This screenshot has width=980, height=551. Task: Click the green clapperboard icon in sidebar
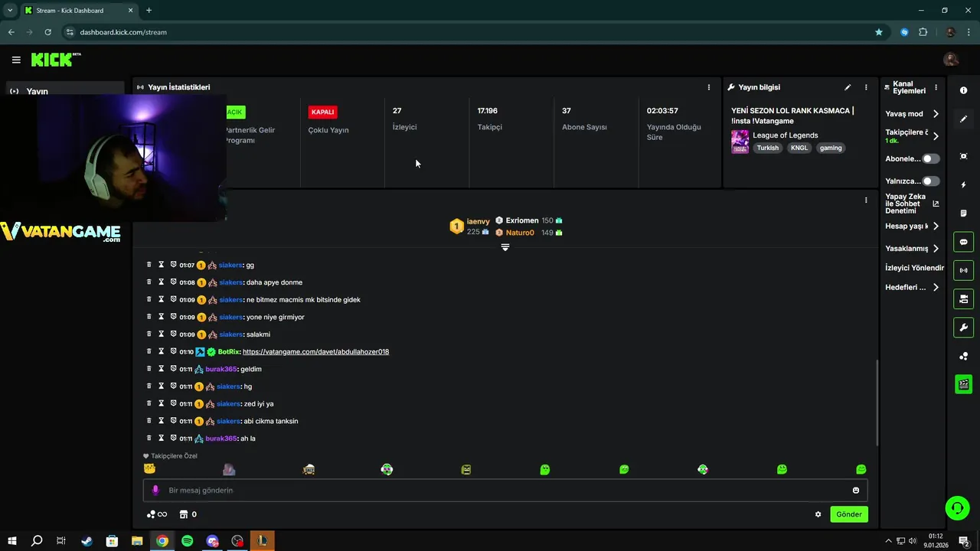pos(964,384)
